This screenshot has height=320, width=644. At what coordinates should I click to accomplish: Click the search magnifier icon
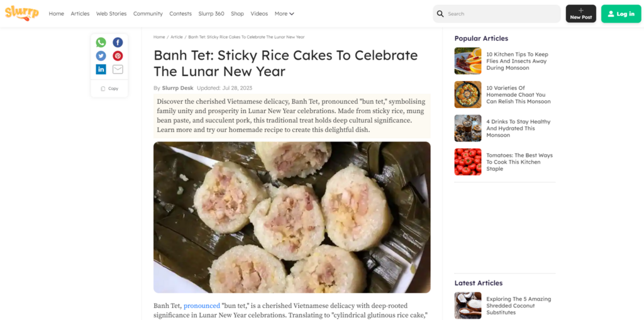[440, 14]
